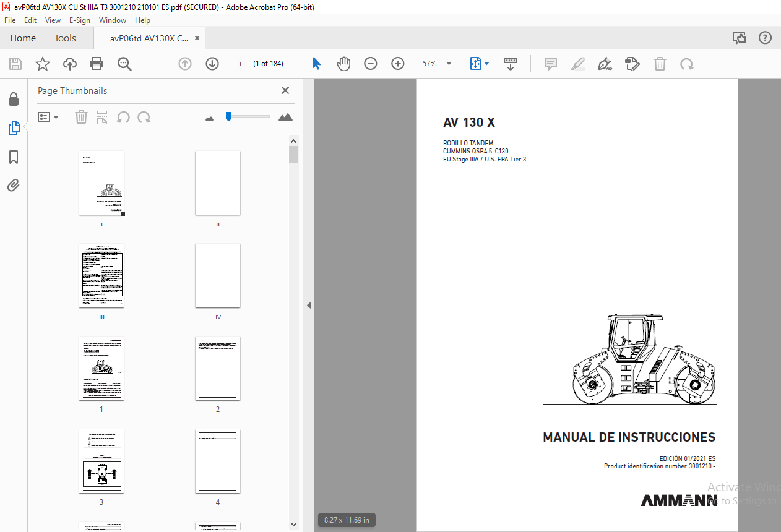Open the Window menu
Screen dimensions: 781x532
(113, 20)
